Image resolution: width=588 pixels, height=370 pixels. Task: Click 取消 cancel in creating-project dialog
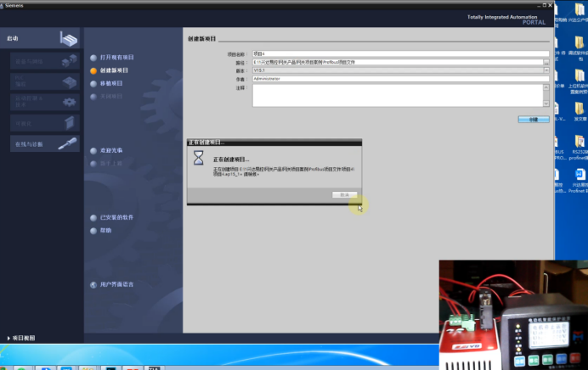click(345, 194)
